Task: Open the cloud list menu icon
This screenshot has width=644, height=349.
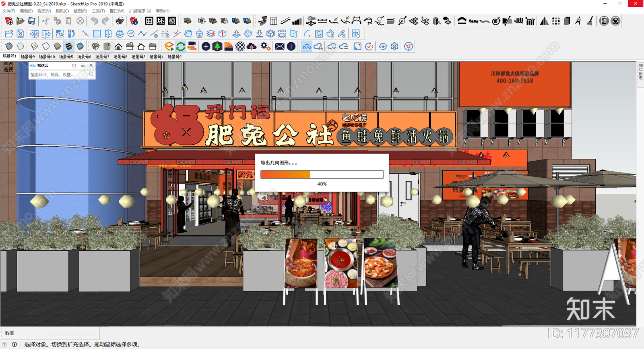Action: 343,46
